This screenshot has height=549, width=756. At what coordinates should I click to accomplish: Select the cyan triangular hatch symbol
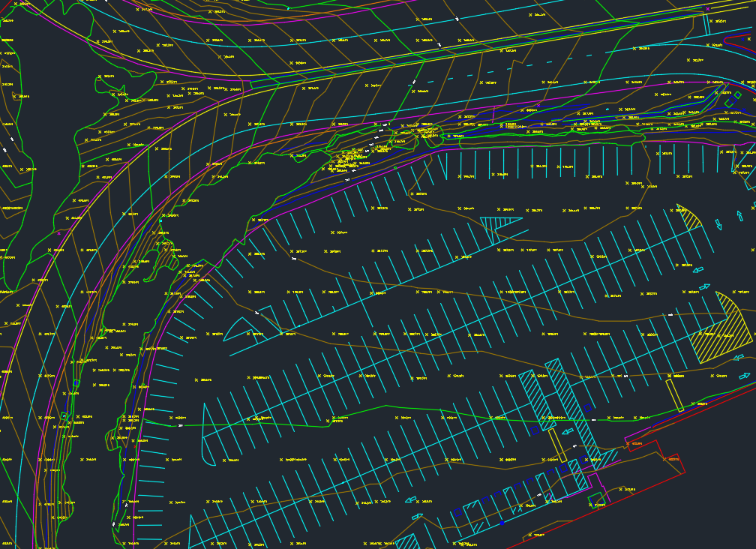(x=496, y=221)
